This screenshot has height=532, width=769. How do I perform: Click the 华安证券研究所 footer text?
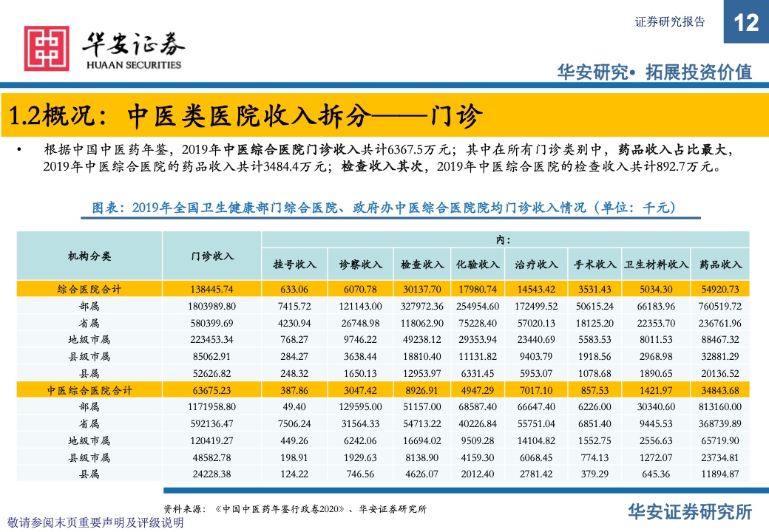(690, 512)
